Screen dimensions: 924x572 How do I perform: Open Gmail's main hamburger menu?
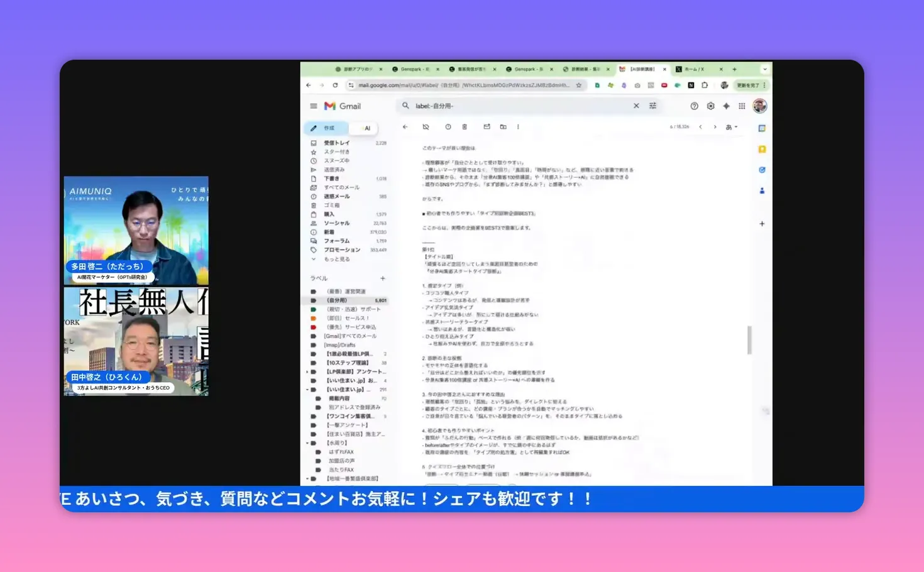pyautogui.click(x=313, y=106)
